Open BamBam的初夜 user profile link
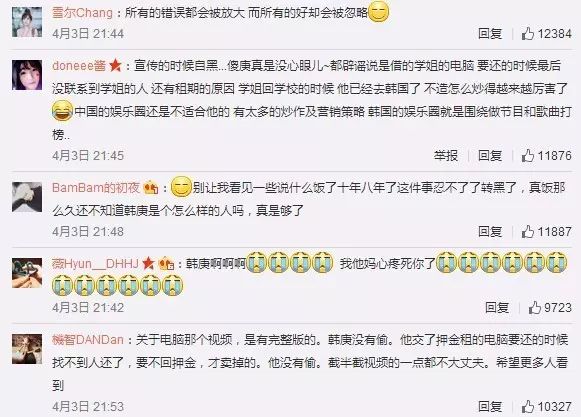The image size is (581, 417). point(96,187)
